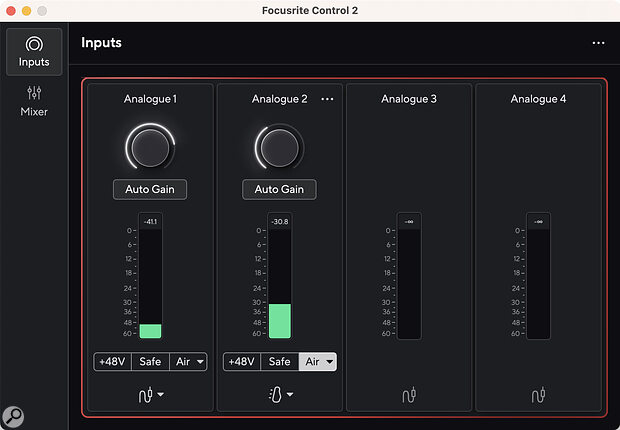Click the line input icon on Analogue 3
The image size is (620, 430).
(x=409, y=395)
